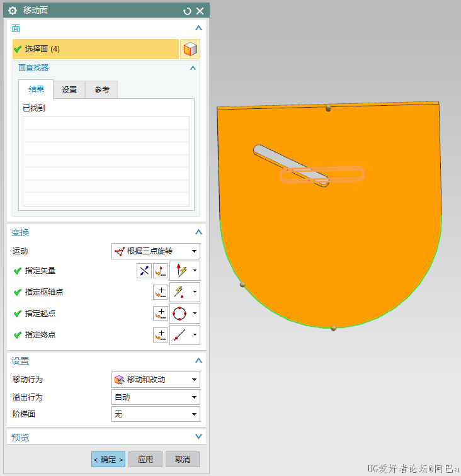Image resolution: width=461 pixels, height=476 pixels.
Task: Open the inferred vector type dropdown
Action: coord(195,271)
